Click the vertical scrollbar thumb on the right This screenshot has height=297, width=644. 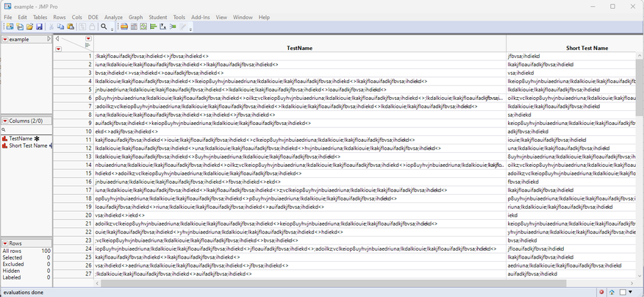click(x=640, y=86)
